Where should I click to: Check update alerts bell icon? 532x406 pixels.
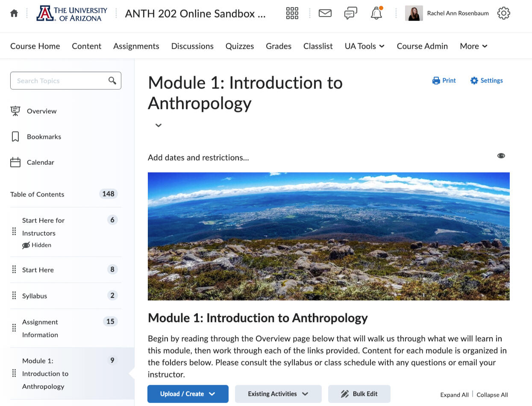click(x=376, y=14)
